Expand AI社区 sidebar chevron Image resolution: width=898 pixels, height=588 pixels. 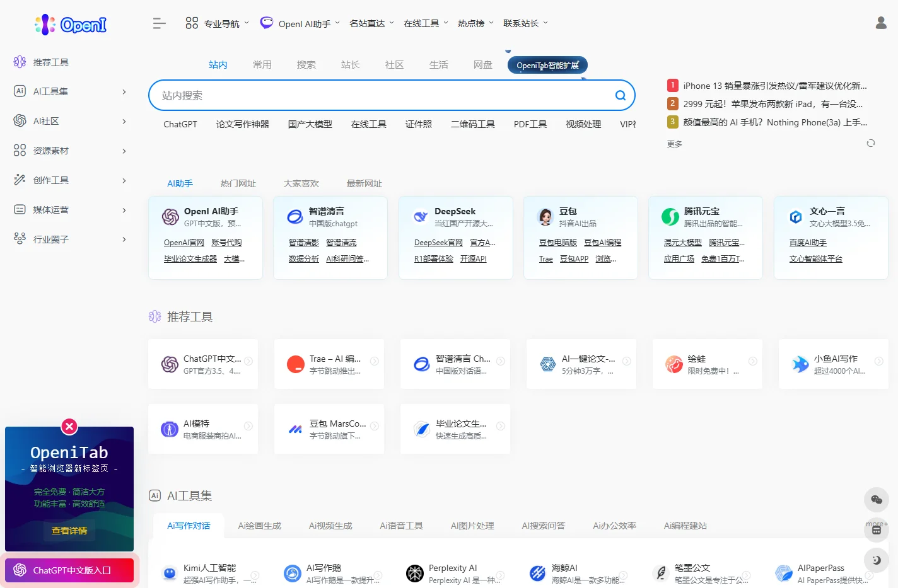(124, 122)
